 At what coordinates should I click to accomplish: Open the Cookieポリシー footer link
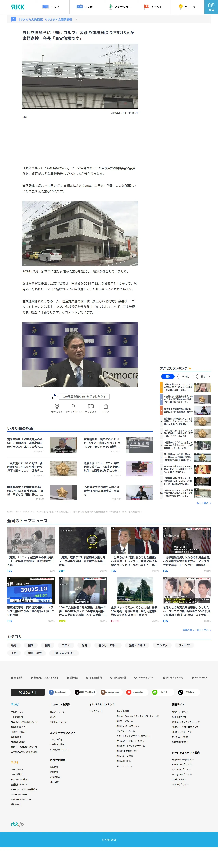click(144, 678)
